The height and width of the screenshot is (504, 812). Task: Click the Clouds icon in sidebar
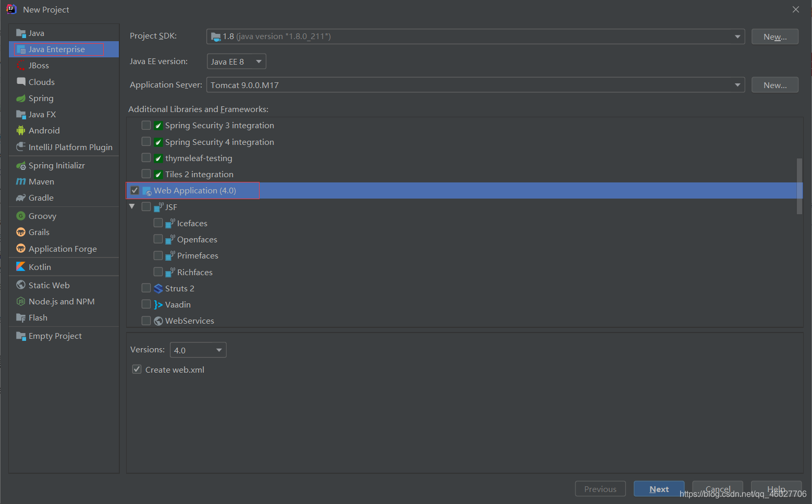[x=21, y=82]
